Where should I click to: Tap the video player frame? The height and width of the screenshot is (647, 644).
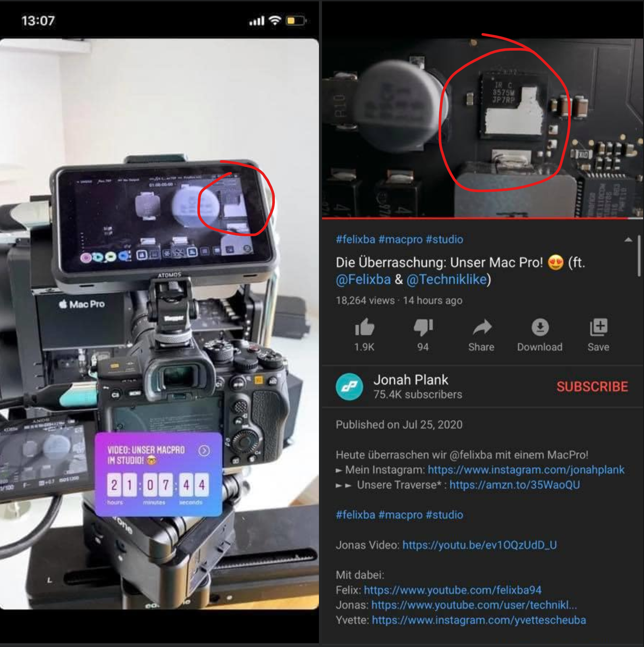point(483,128)
